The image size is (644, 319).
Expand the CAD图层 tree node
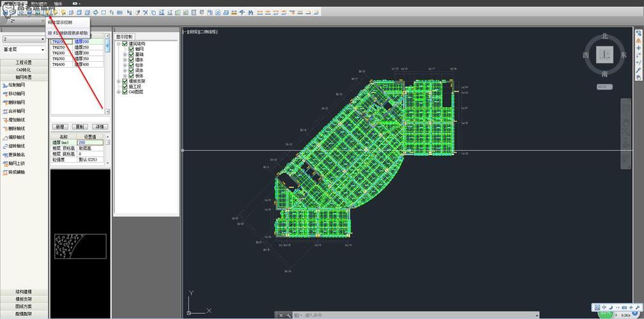pos(119,92)
